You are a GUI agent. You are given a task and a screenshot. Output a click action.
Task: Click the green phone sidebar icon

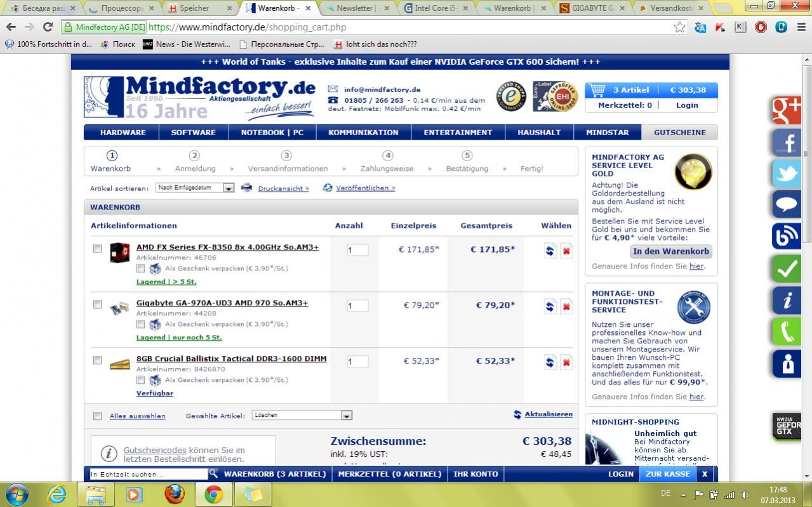pos(787,332)
